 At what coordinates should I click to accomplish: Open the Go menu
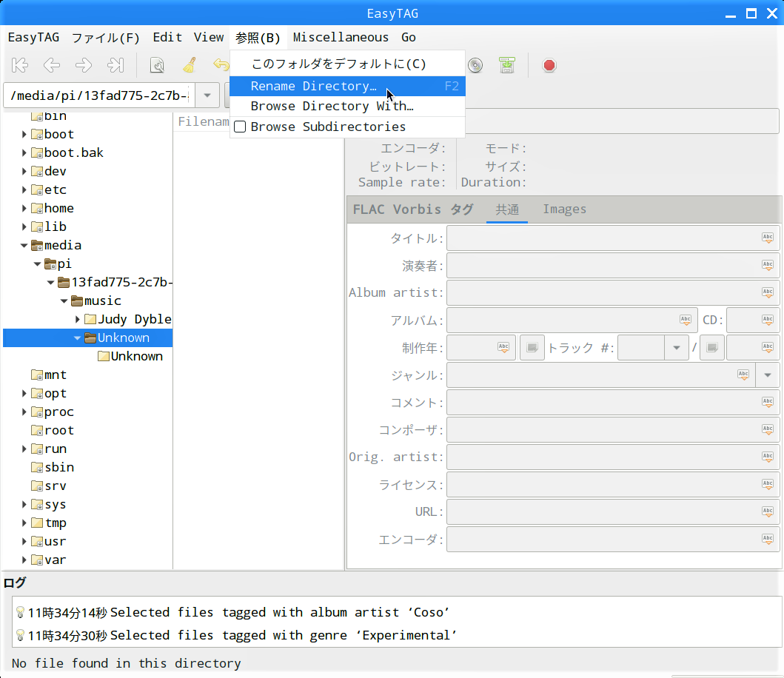[409, 38]
